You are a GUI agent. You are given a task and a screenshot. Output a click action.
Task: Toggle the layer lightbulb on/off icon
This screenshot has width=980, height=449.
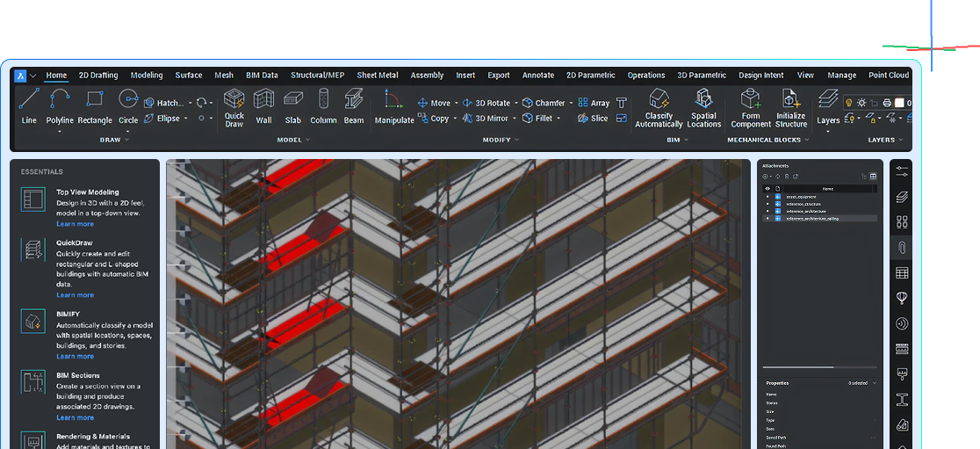tap(849, 103)
